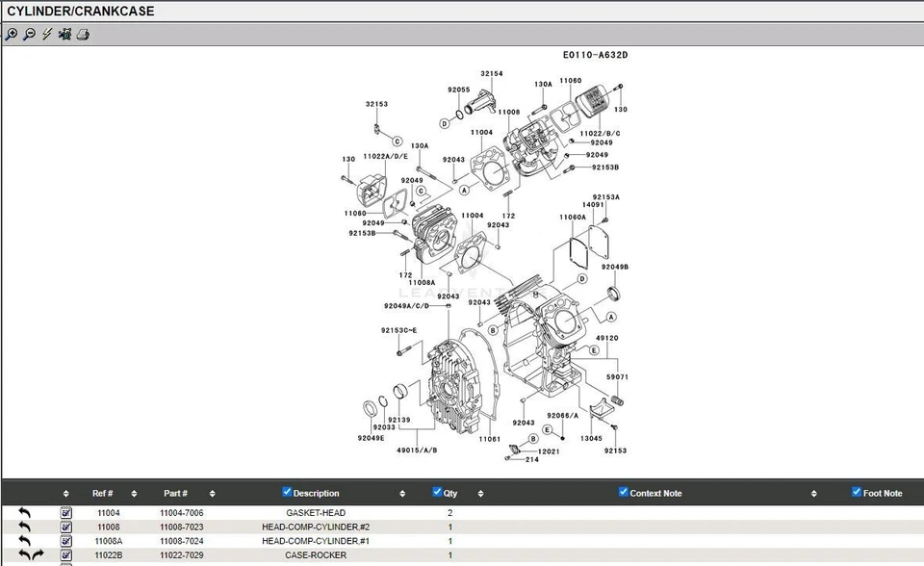Click the lightning bolt toolbar icon
924x566 pixels.
pos(46,35)
